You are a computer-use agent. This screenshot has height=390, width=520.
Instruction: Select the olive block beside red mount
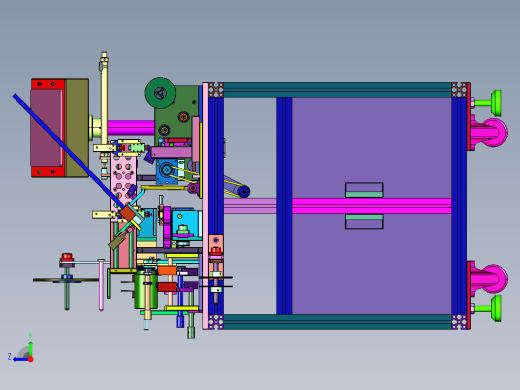[x=77, y=128]
